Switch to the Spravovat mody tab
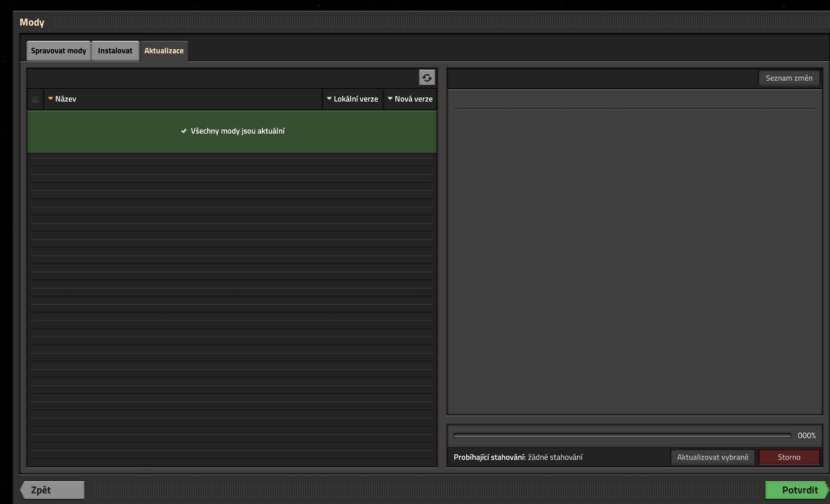830x504 pixels. 59,51
